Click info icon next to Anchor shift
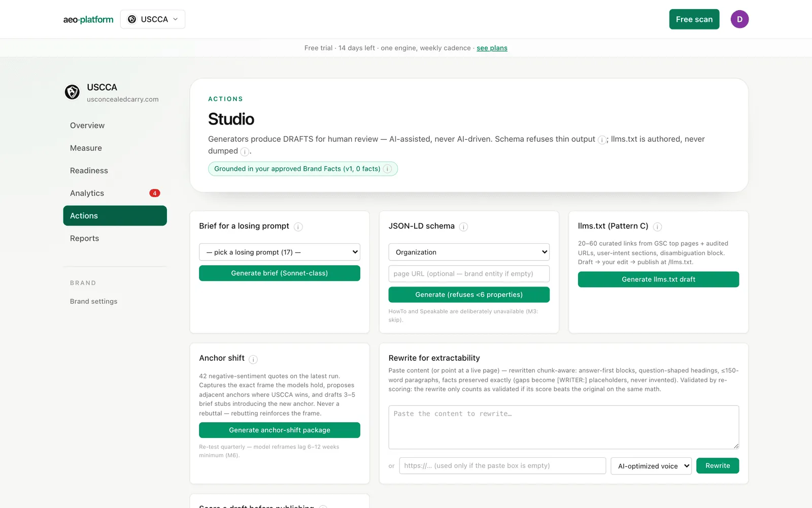Image resolution: width=812 pixels, height=508 pixels. [x=253, y=359]
